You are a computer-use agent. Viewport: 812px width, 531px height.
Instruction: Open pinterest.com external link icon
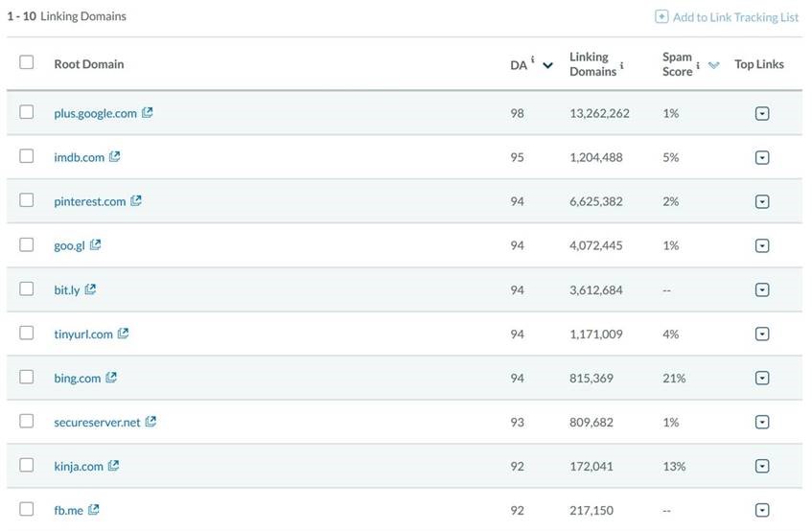[136, 200]
